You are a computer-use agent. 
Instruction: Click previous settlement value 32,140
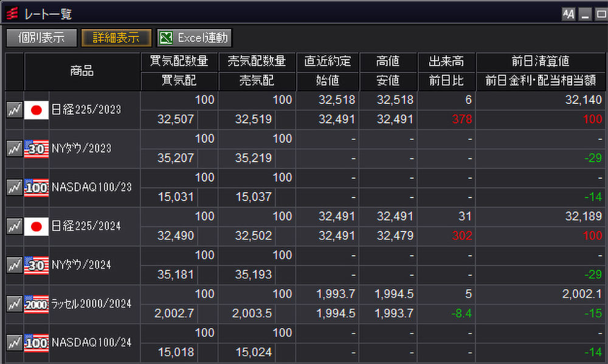[584, 100]
